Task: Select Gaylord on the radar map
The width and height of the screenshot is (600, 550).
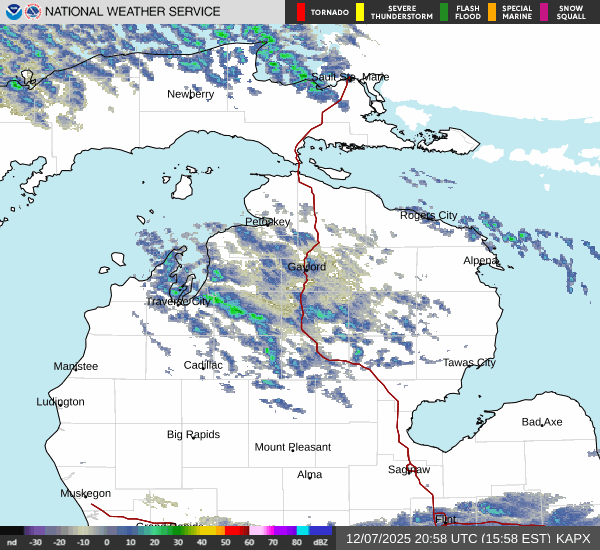Action: point(307,267)
